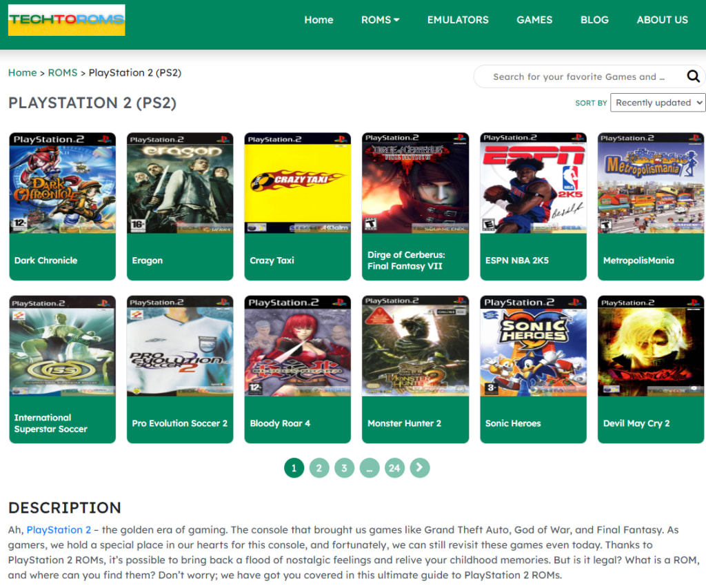Click the search magnifier icon
The height and width of the screenshot is (588, 706).
(693, 77)
